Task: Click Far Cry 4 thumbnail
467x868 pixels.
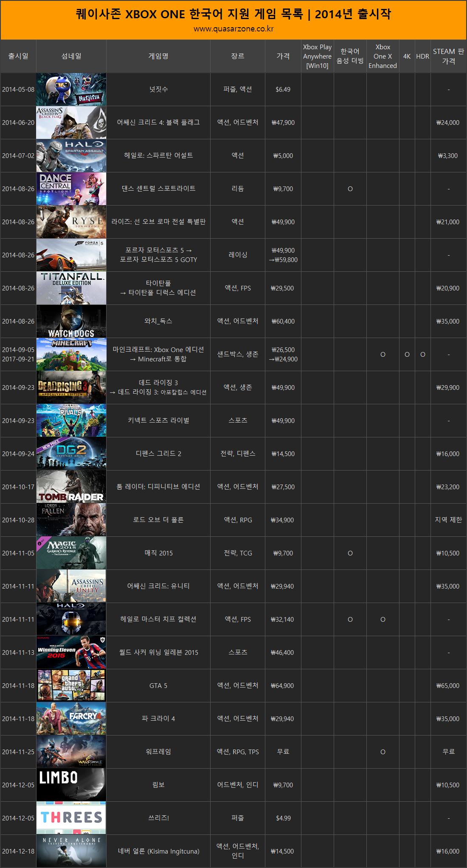Action: [x=71, y=719]
